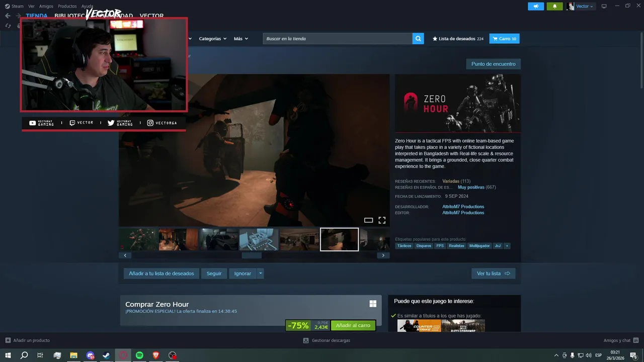
Task: Select the JcJ tag
Action: tap(498, 246)
